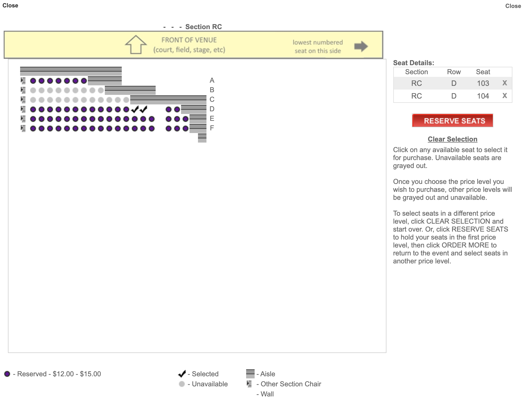Click the Clear Selection link

coord(452,139)
